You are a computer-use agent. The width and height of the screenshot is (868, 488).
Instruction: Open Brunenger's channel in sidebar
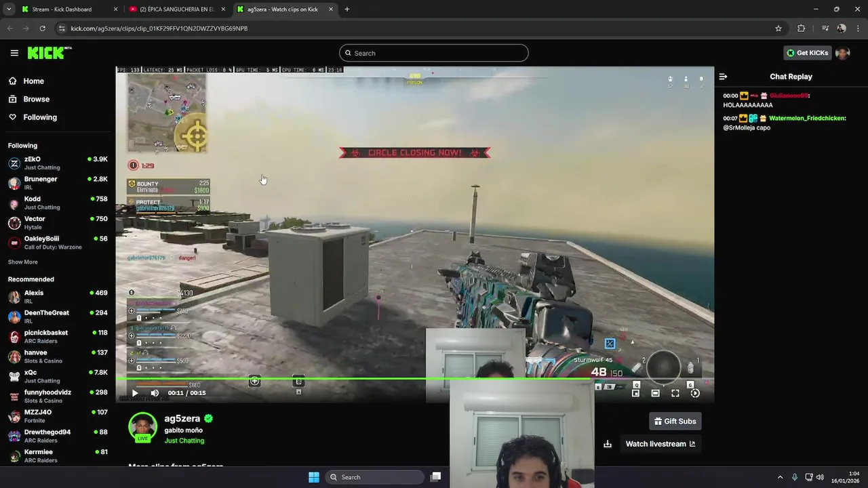58,183
